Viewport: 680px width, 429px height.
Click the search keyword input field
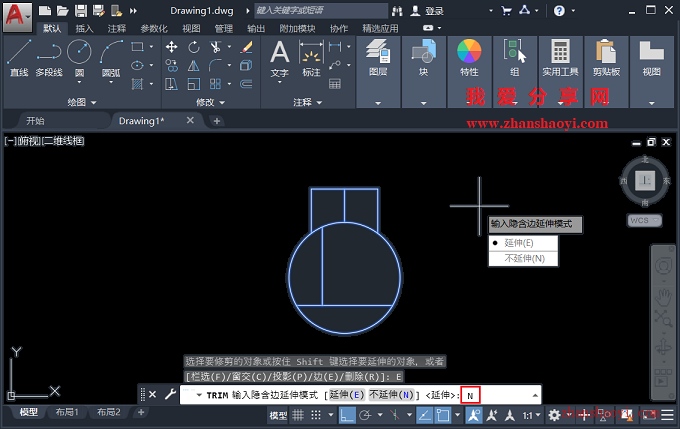click(321, 10)
